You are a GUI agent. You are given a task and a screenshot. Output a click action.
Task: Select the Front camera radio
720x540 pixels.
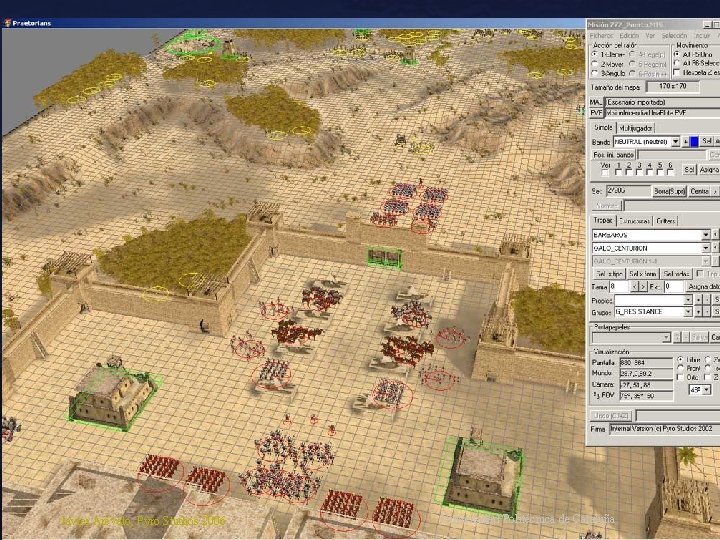(680, 368)
